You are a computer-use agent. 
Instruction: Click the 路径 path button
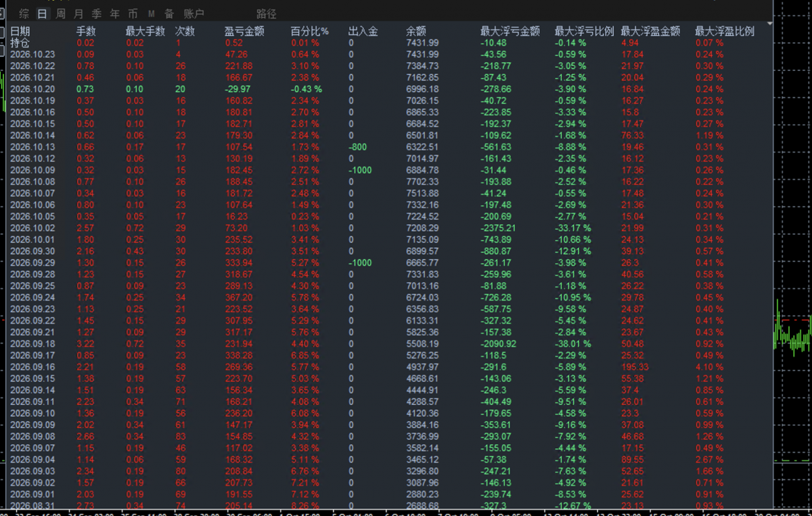[x=267, y=14]
